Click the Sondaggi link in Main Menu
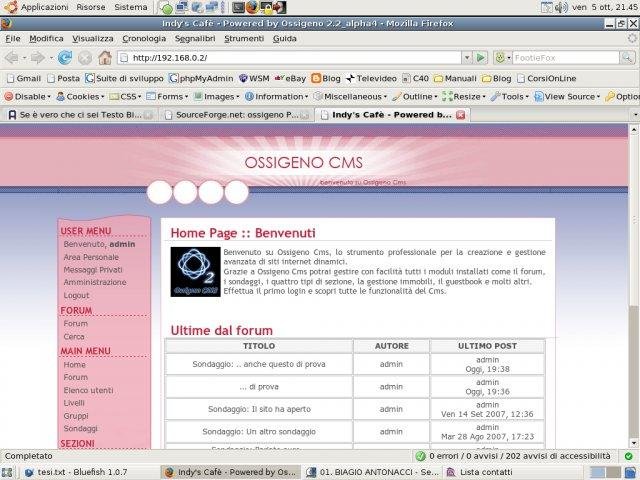Viewport: 640px width, 480px height. point(80,429)
